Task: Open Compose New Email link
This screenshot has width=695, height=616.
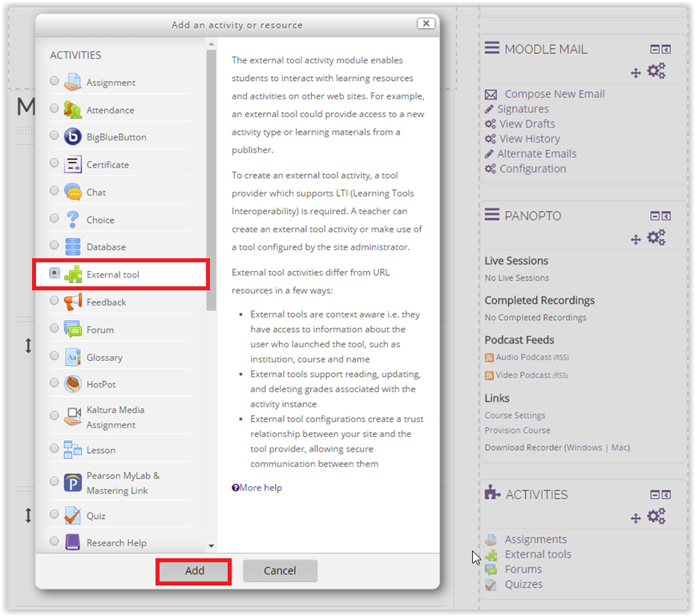Action: [x=555, y=94]
